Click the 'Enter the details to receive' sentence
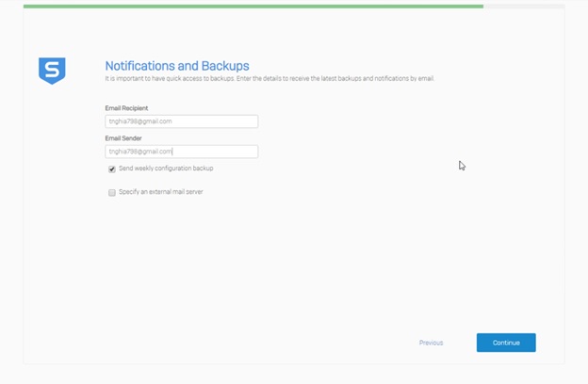 tap(335, 78)
